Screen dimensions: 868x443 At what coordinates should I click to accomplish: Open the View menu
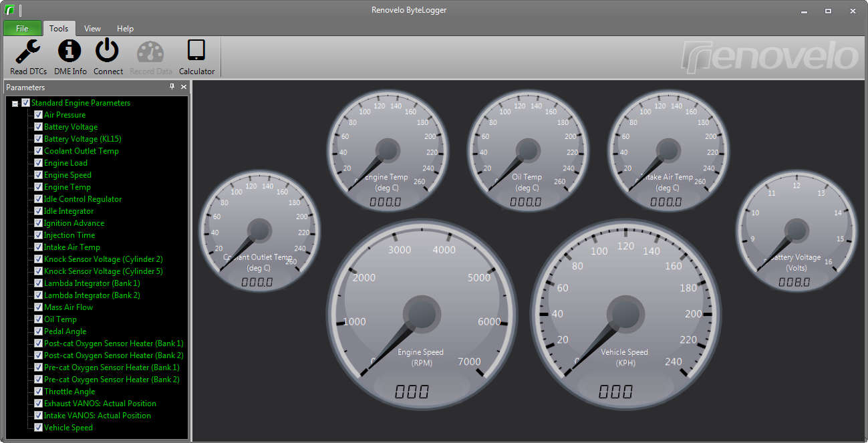92,28
